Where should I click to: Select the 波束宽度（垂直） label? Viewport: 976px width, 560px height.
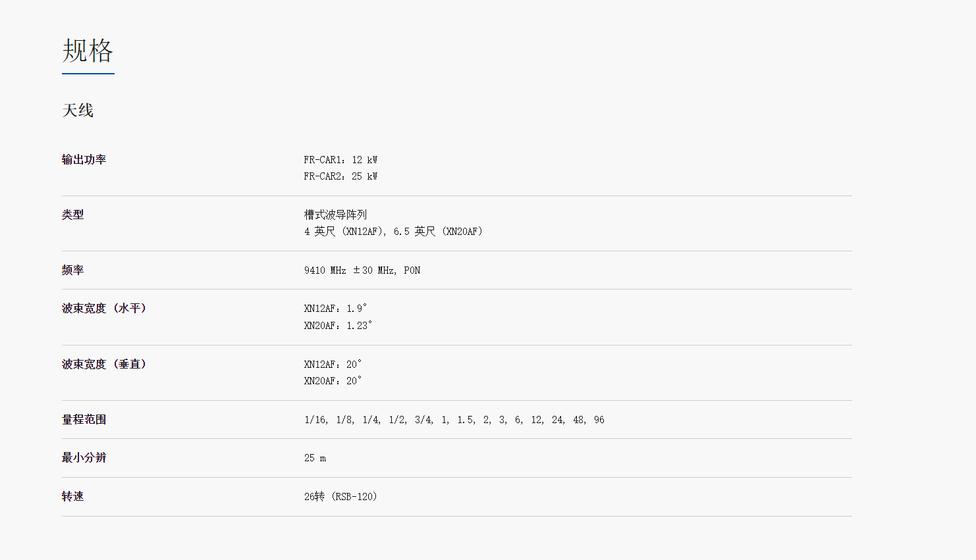click(105, 364)
